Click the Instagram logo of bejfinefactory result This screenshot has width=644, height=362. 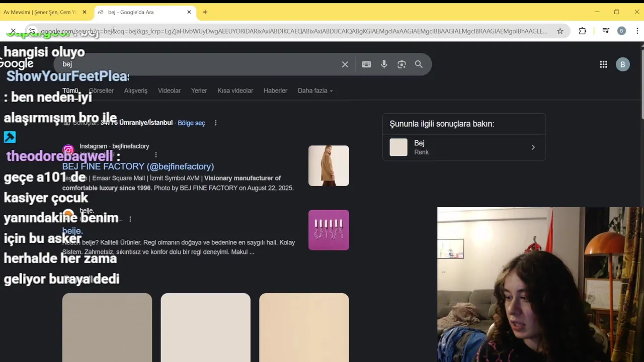coord(68,150)
